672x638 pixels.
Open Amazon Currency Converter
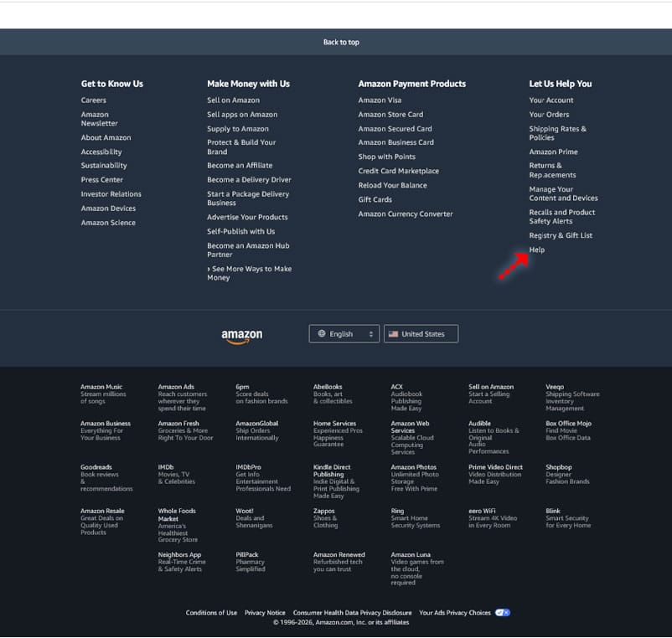(x=406, y=214)
